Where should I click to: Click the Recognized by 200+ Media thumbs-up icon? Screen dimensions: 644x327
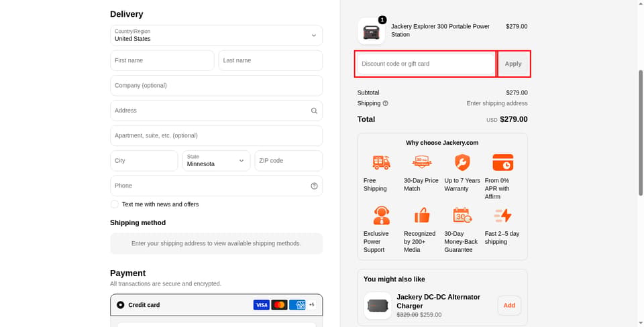tap(422, 215)
